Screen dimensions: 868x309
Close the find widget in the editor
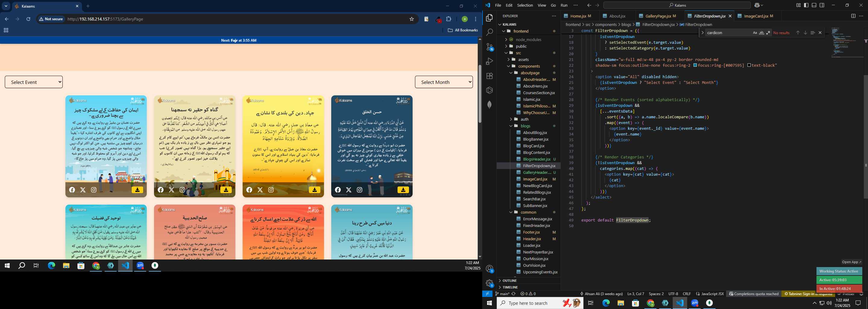pos(820,33)
